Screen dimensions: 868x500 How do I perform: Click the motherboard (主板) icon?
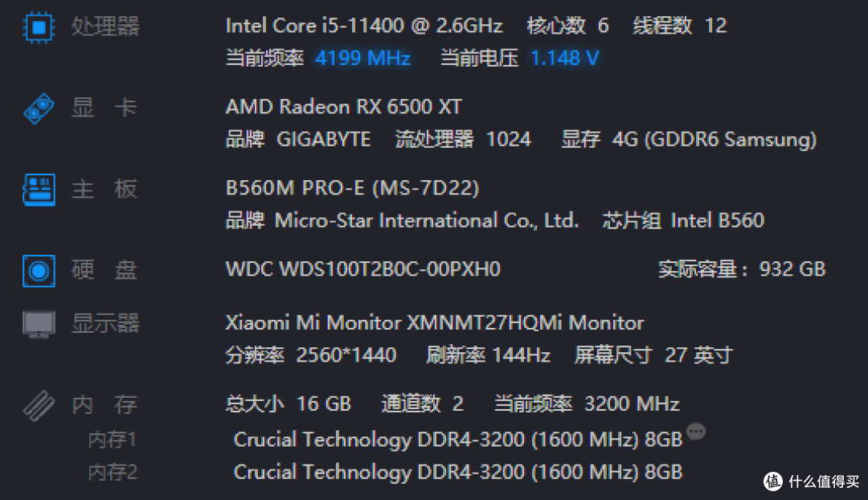(39, 190)
